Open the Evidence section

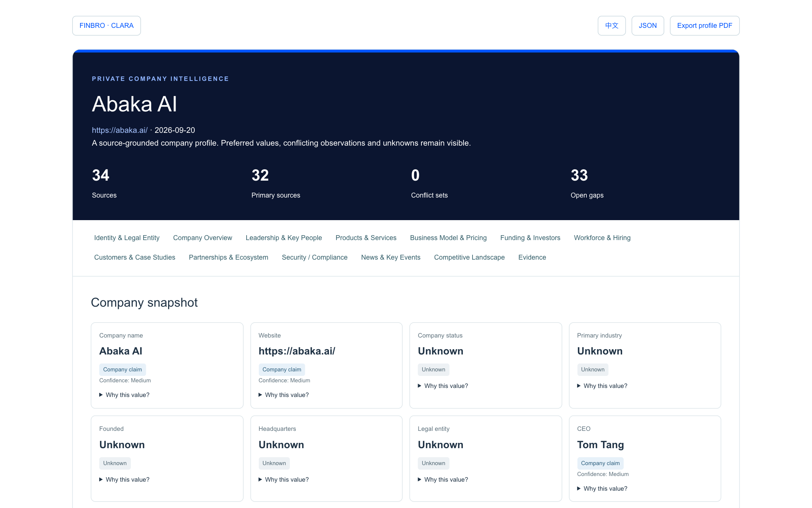(532, 257)
